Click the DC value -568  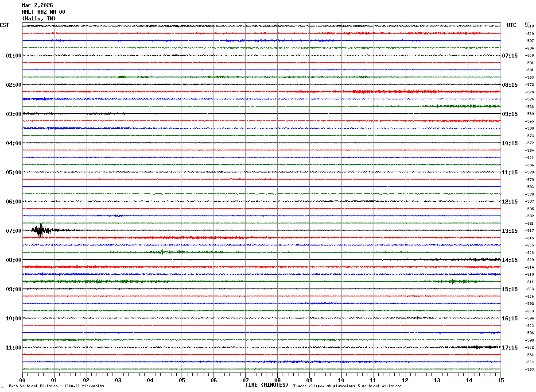coord(529,107)
